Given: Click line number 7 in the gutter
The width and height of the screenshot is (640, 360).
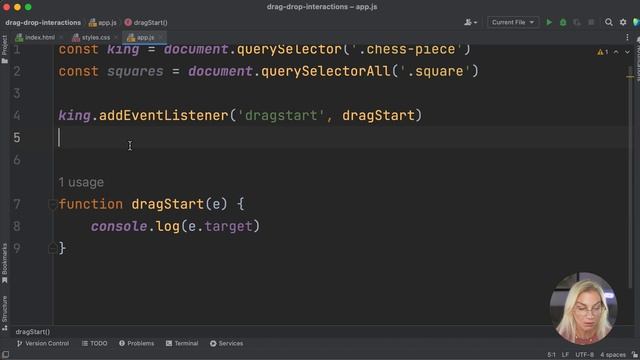Looking at the screenshot, I should point(17,204).
